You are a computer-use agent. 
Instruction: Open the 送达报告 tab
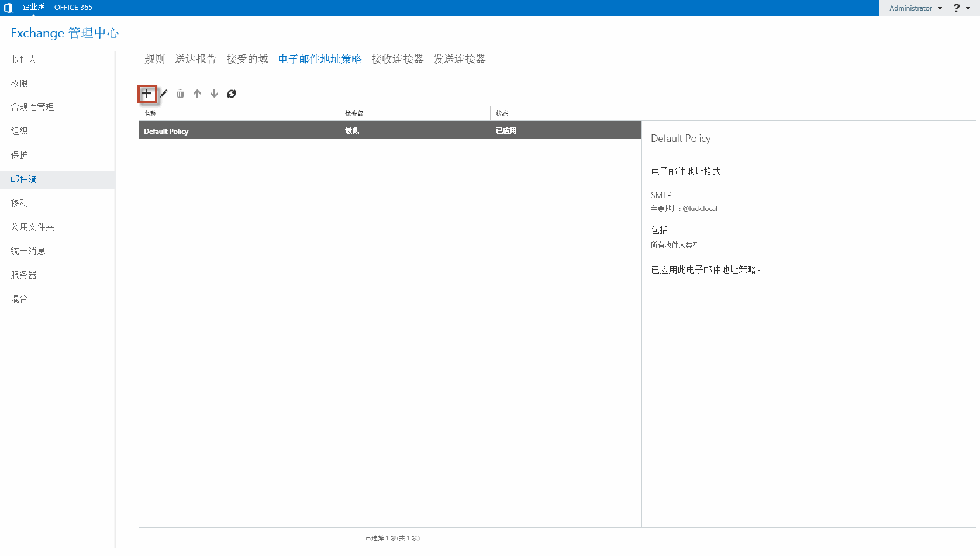195,59
